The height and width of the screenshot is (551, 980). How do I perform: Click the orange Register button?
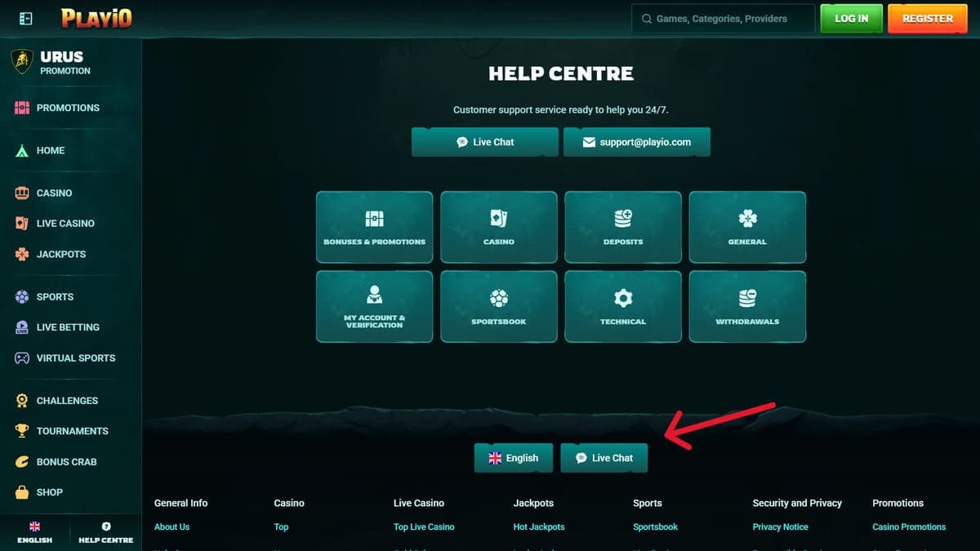928,18
